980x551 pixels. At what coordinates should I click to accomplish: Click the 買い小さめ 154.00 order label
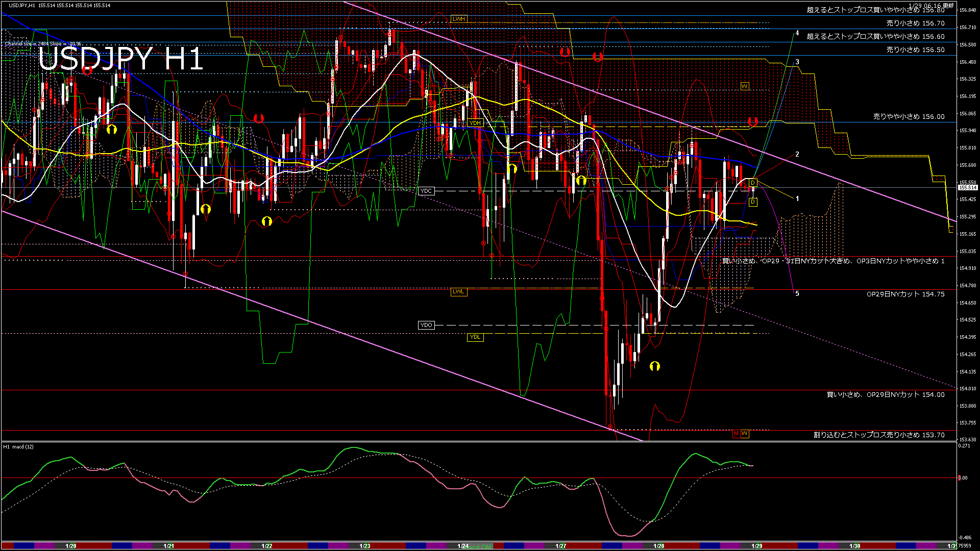click(885, 394)
